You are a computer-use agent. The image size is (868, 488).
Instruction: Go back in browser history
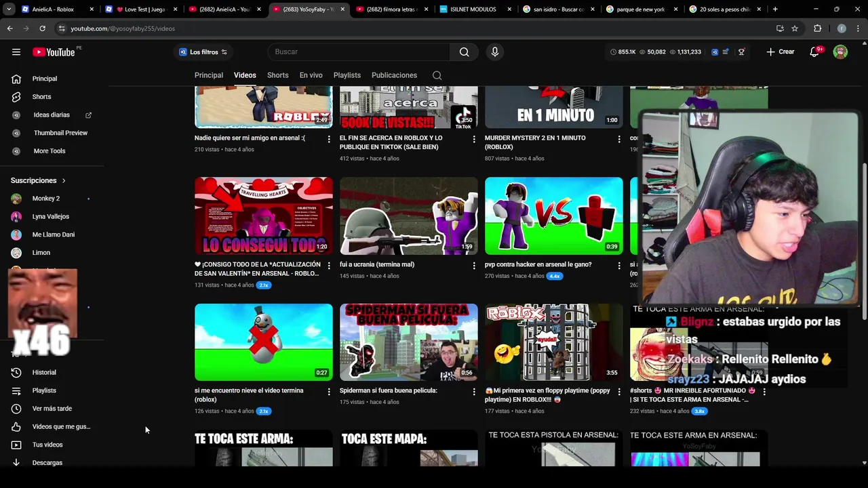tap(9, 28)
